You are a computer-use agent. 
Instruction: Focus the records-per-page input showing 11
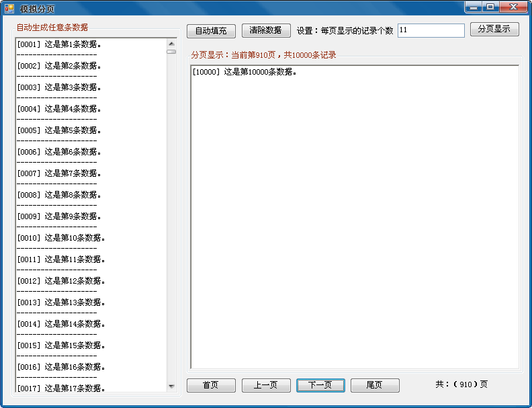pos(431,30)
